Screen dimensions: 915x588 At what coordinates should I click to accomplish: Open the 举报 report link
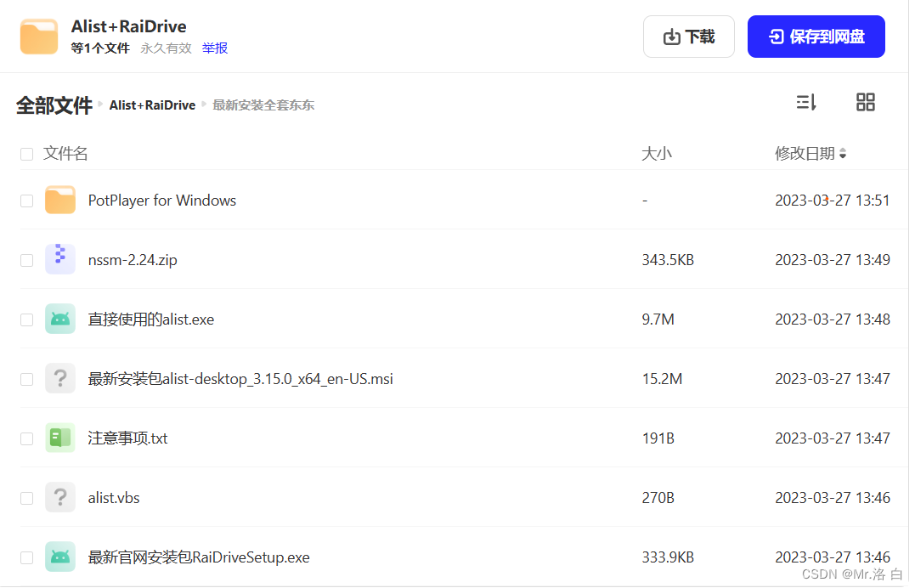click(x=215, y=48)
